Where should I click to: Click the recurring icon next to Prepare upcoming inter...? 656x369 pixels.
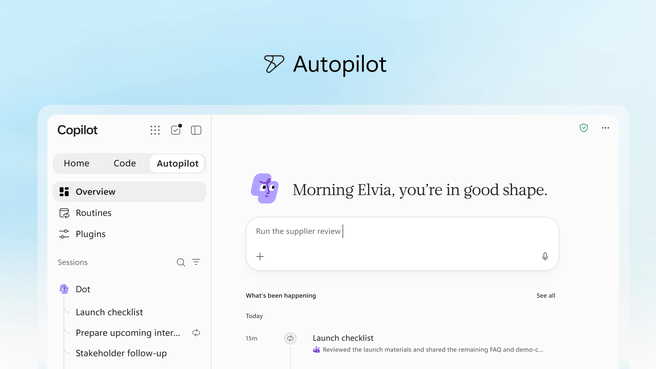point(196,333)
